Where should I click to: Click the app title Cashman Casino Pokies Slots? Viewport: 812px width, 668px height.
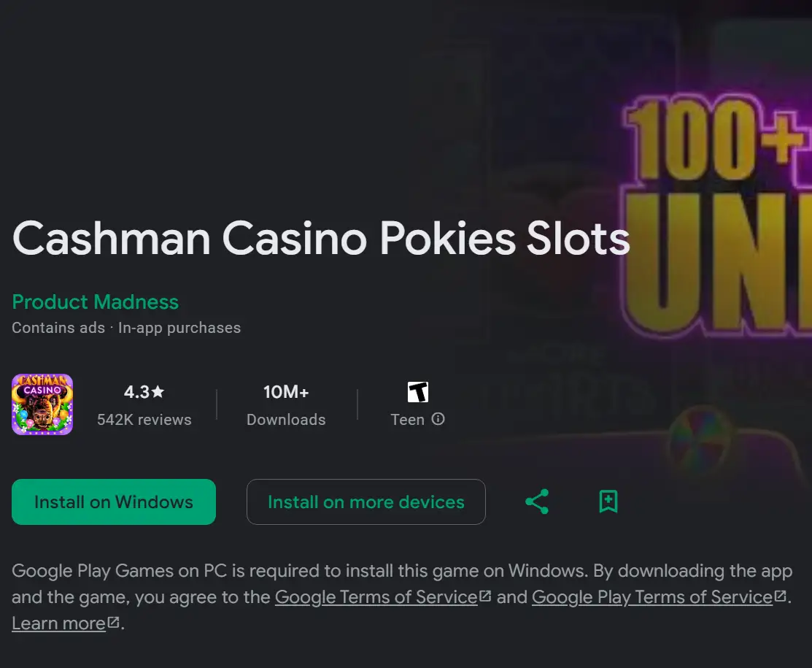tap(321, 239)
